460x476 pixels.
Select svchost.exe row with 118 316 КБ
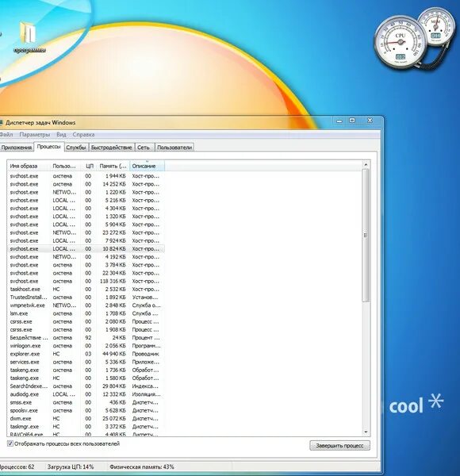pos(86,281)
